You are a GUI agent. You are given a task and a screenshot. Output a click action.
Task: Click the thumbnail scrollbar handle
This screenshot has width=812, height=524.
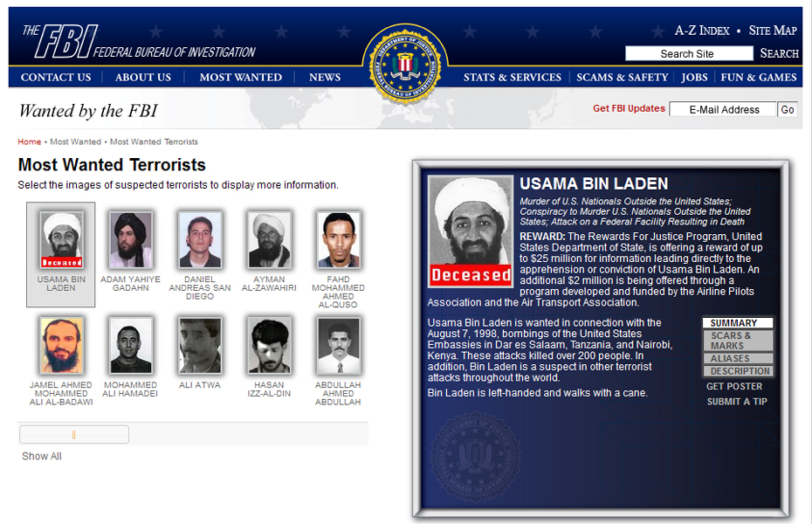coord(74,434)
